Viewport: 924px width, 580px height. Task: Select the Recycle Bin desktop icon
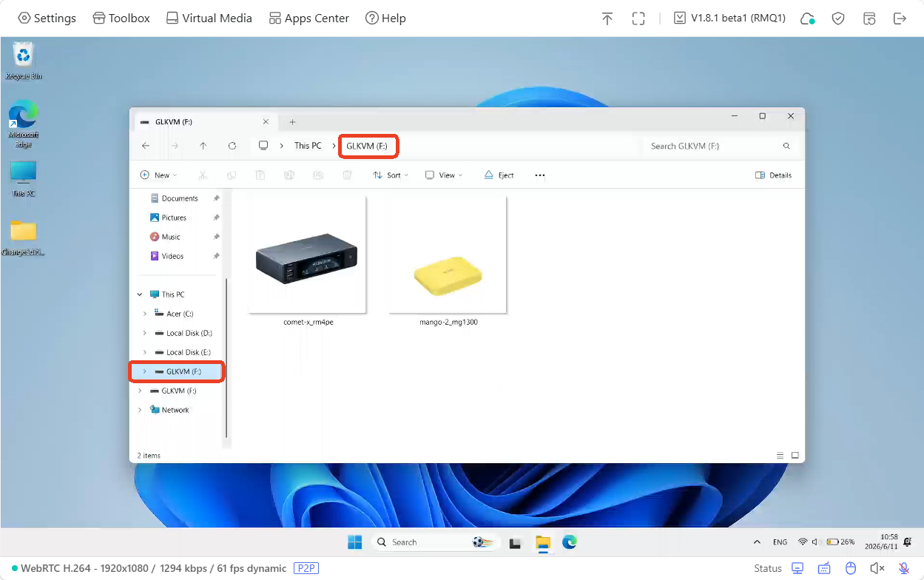tap(24, 61)
